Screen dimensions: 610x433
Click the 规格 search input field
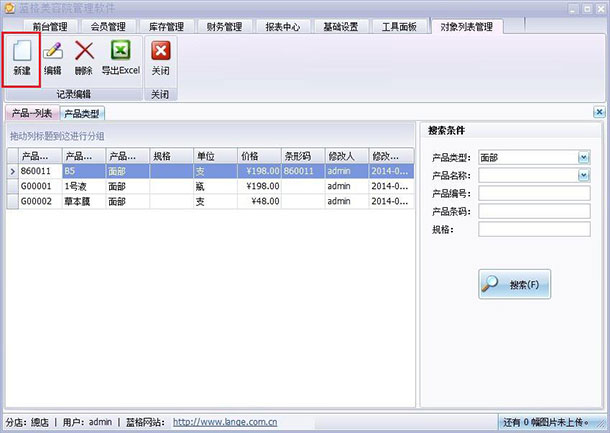pos(534,229)
